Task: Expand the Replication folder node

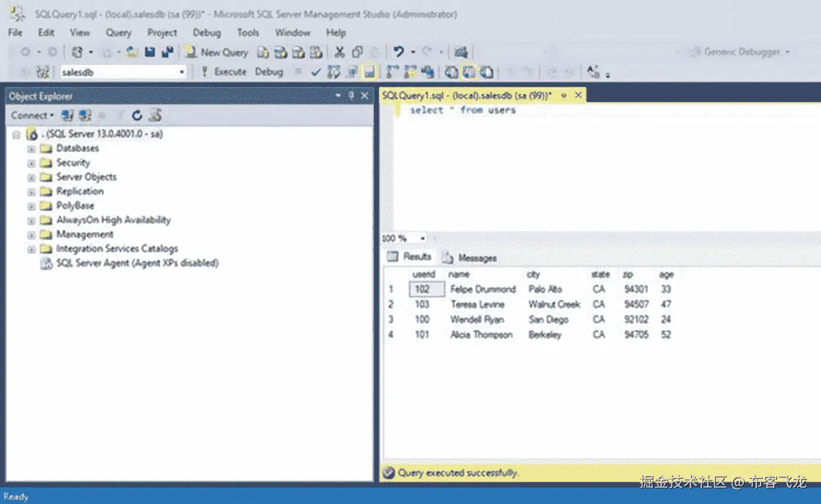Action: click(x=32, y=192)
